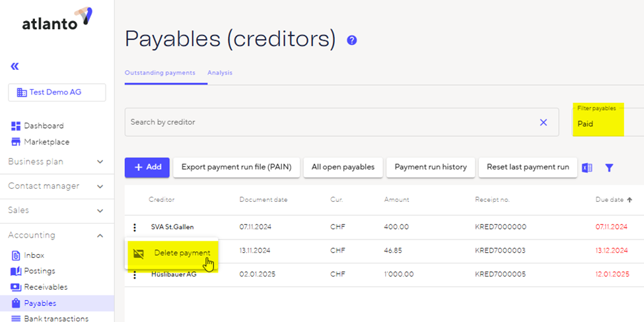Collapse the Accounting section
Viewport: 644px width, 322px height.
click(100, 235)
